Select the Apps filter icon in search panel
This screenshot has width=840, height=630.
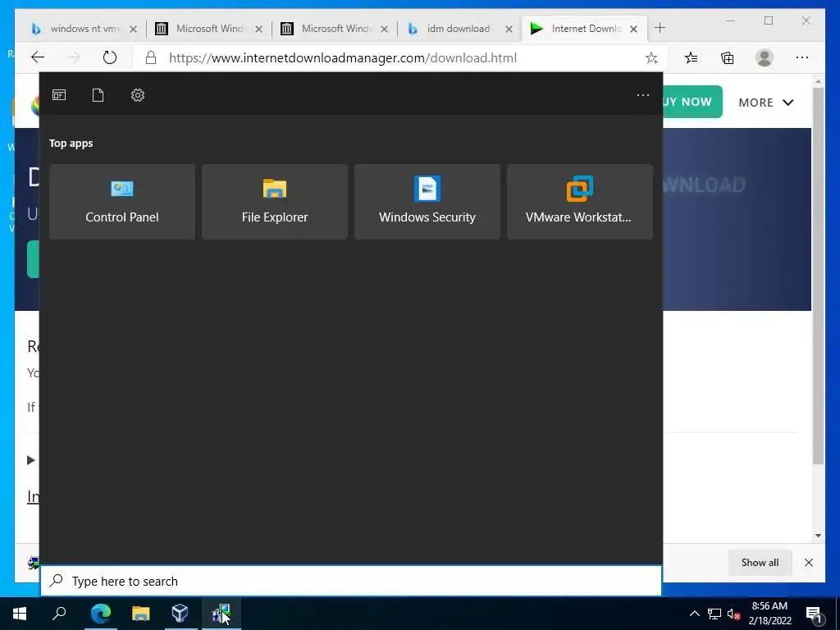59,95
